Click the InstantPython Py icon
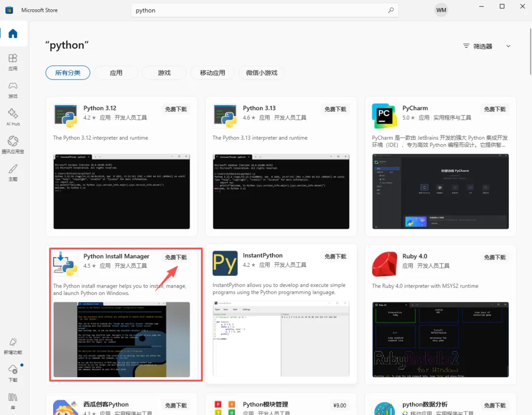Screen dimensions: 532x415 [x=225, y=263]
